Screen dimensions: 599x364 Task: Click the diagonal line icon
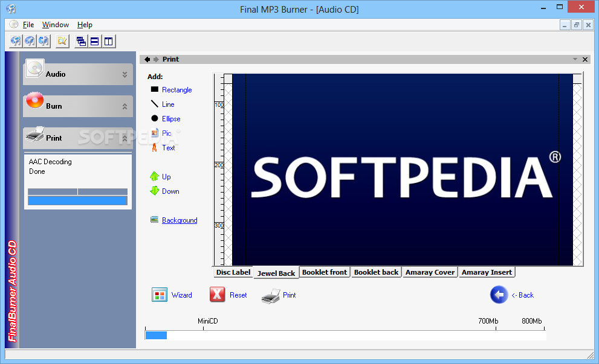[154, 104]
